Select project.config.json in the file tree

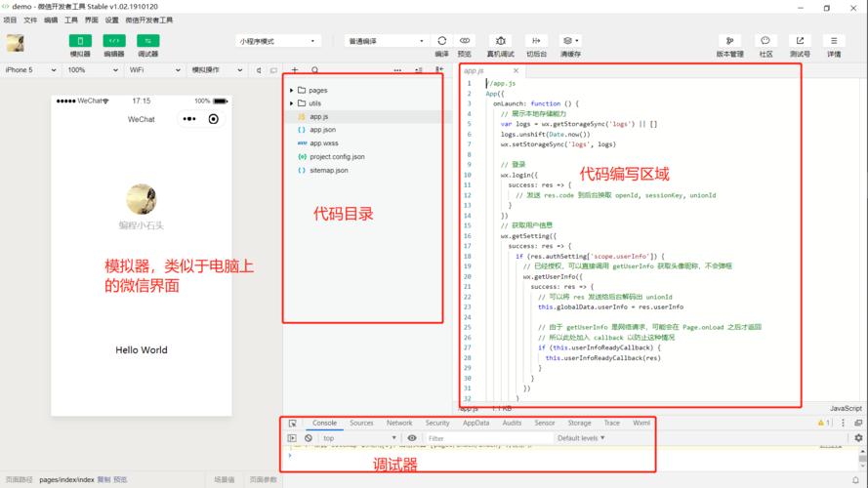[337, 157]
